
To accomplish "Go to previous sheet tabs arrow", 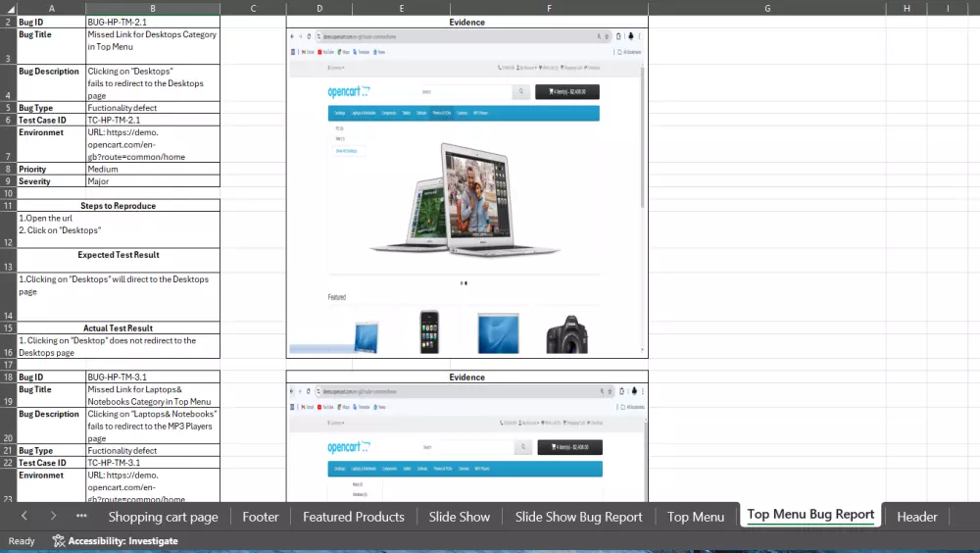I will pos(24,516).
